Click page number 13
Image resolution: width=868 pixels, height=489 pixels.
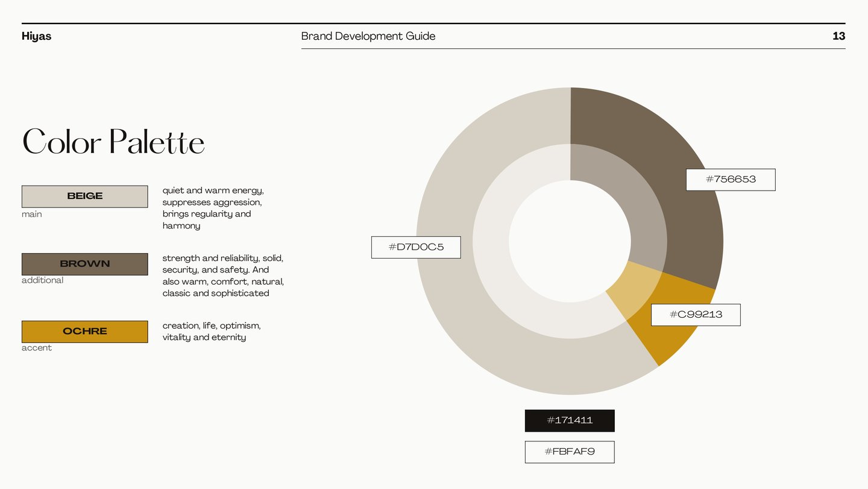pos(838,36)
